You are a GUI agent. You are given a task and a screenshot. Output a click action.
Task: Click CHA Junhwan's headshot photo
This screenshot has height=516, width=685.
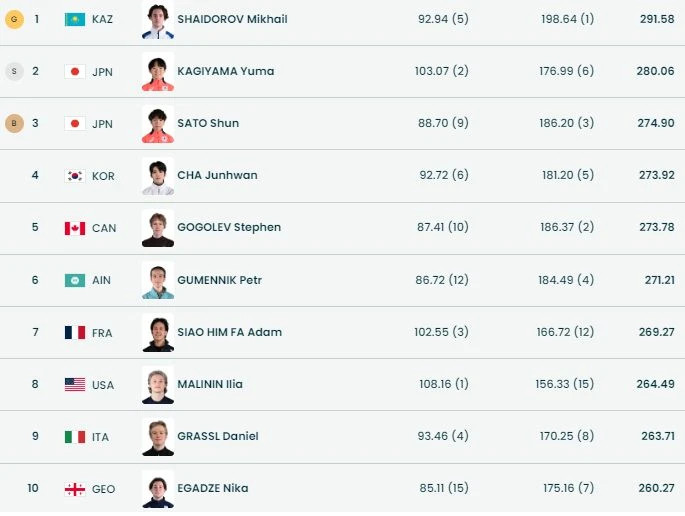(158, 176)
